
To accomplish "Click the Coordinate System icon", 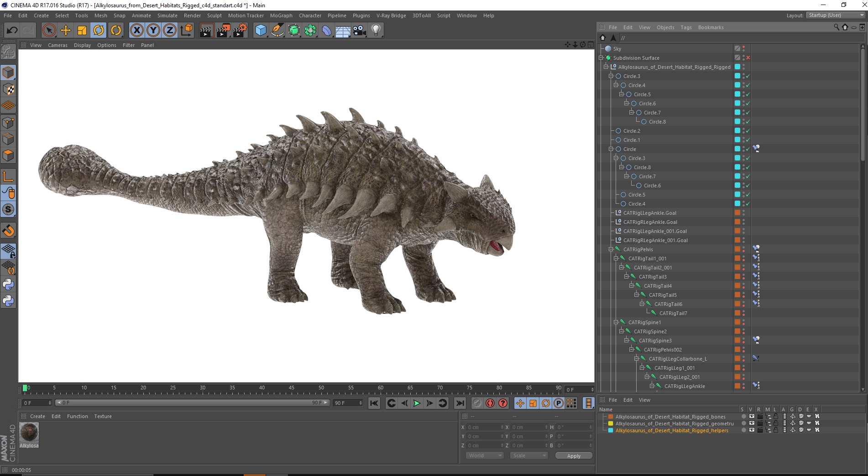I will tap(186, 31).
